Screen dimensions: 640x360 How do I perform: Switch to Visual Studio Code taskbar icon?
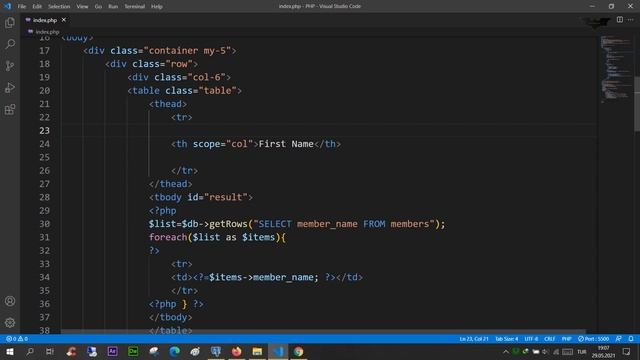(278, 351)
